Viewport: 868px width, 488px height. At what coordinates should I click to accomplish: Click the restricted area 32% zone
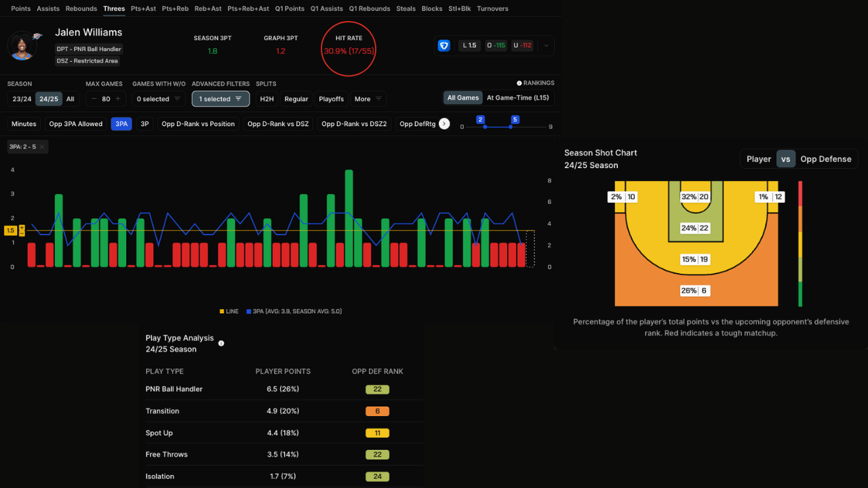click(x=696, y=197)
